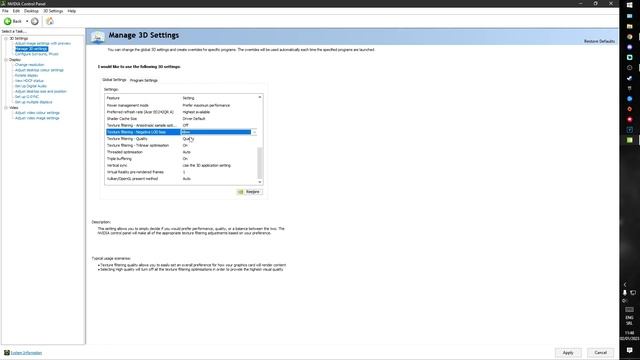Select the Threaded optimisation row

[181, 152]
